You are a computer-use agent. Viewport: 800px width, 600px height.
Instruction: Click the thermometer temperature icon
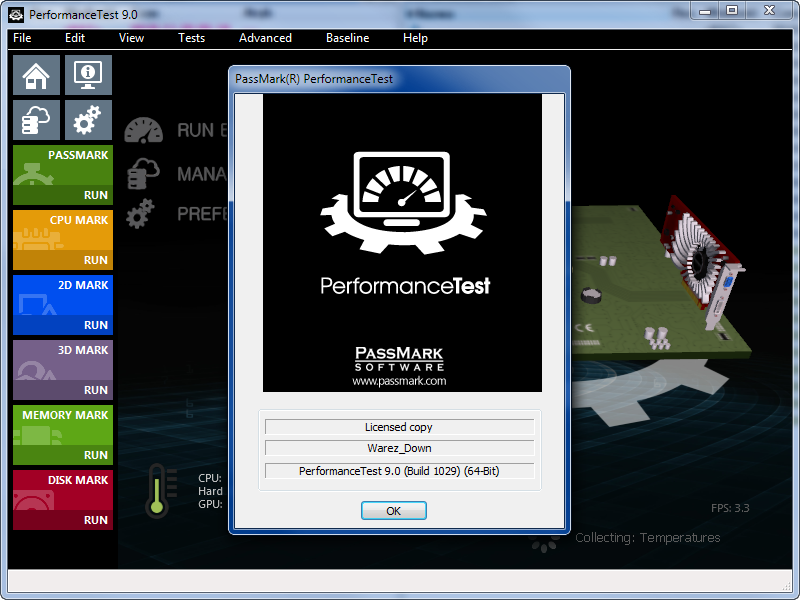(160, 491)
